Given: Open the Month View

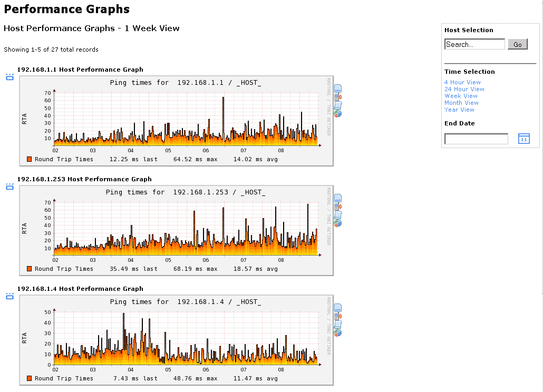Looking at the screenshot, I should tap(461, 103).
